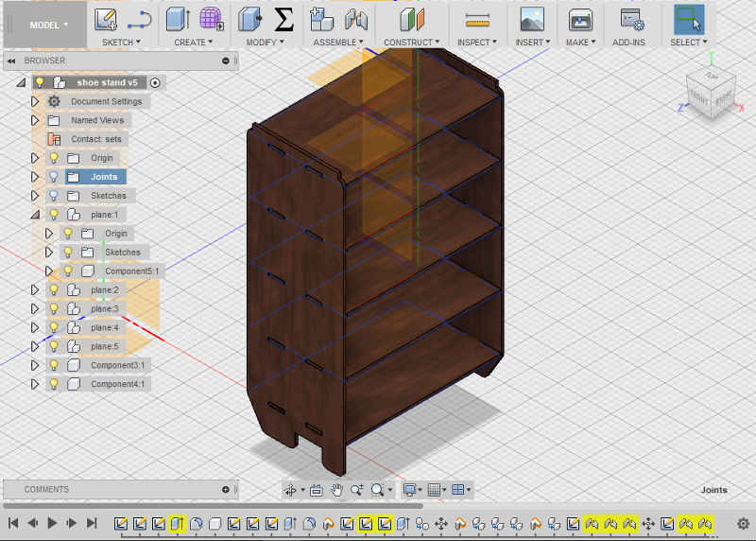This screenshot has width=756, height=541.
Task: Click the Create Sketch icon
Action: (x=106, y=20)
